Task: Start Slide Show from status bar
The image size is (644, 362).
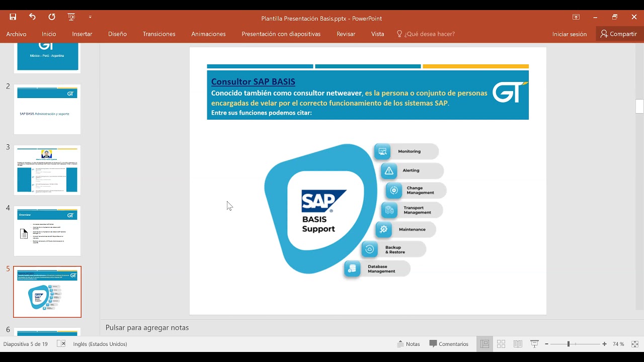Action: click(x=534, y=344)
